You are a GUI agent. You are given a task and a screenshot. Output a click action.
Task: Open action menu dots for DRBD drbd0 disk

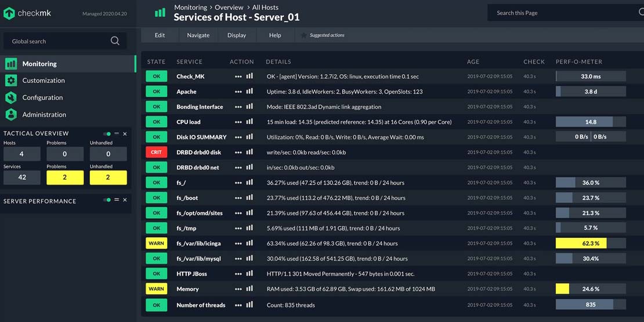(x=238, y=153)
